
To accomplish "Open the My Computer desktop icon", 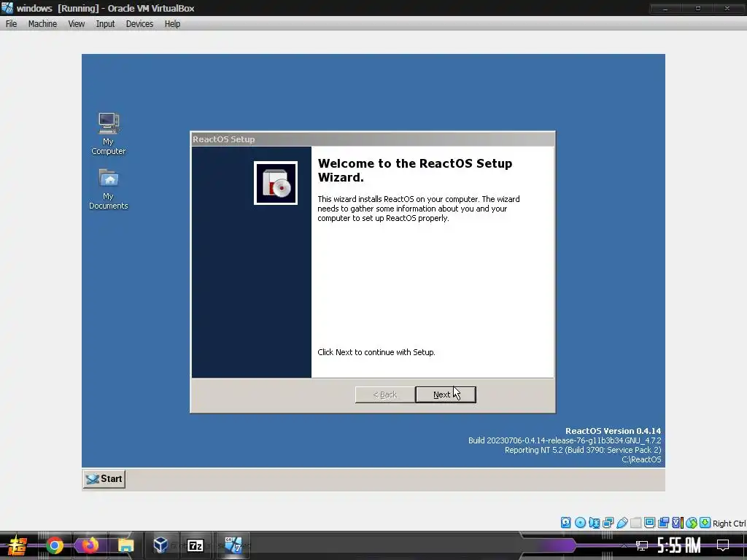I will tap(109, 133).
